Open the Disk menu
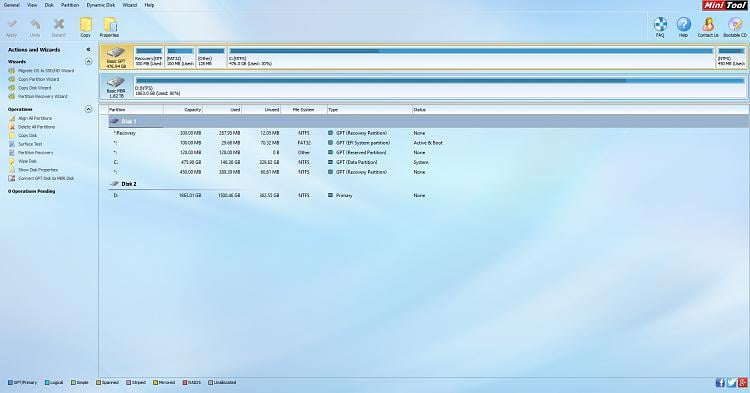Image resolution: width=750 pixels, height=393 pixels. tap(49, 5)
